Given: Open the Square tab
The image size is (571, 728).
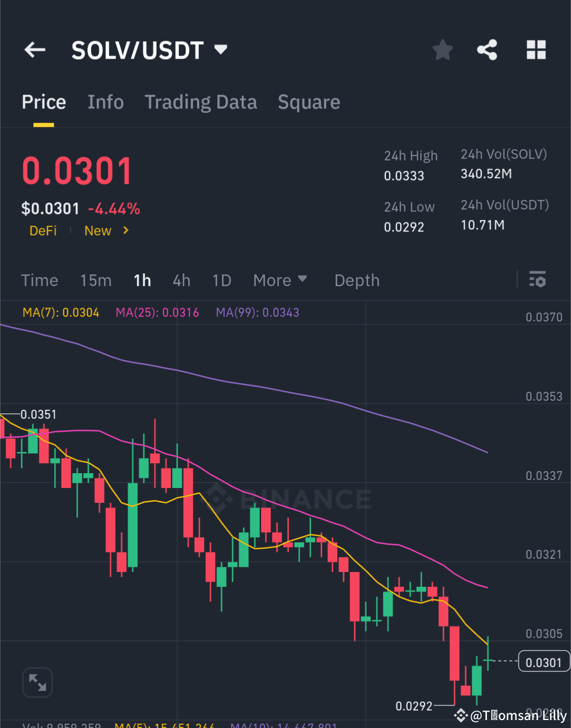Looking at the screenshot, I should 309,102.
